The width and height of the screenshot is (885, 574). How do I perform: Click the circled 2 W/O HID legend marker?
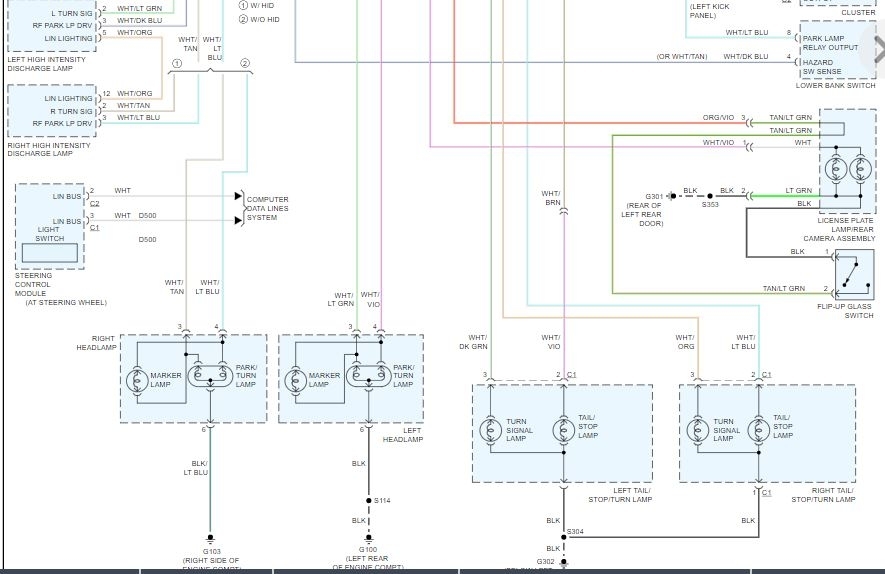pyautogui.click(x=243, y=19)
